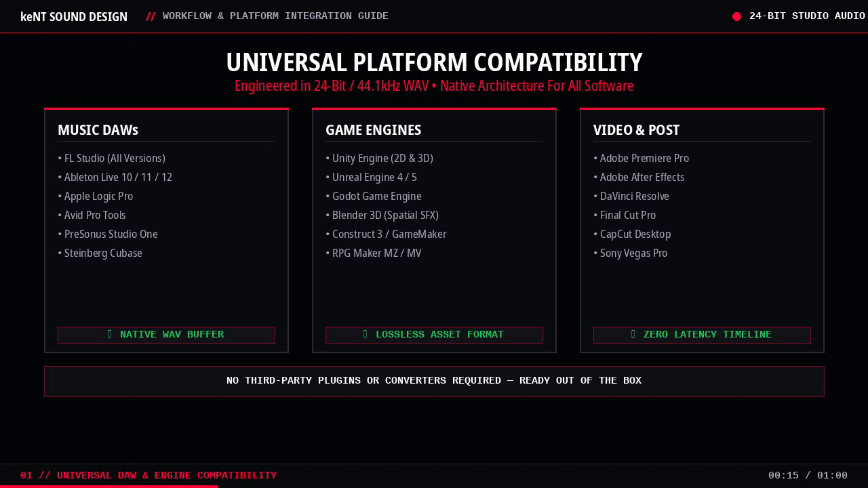Click the ZERO LATENCY TIMELINE badge
The image size is (868, 488).
coord(702,335)
